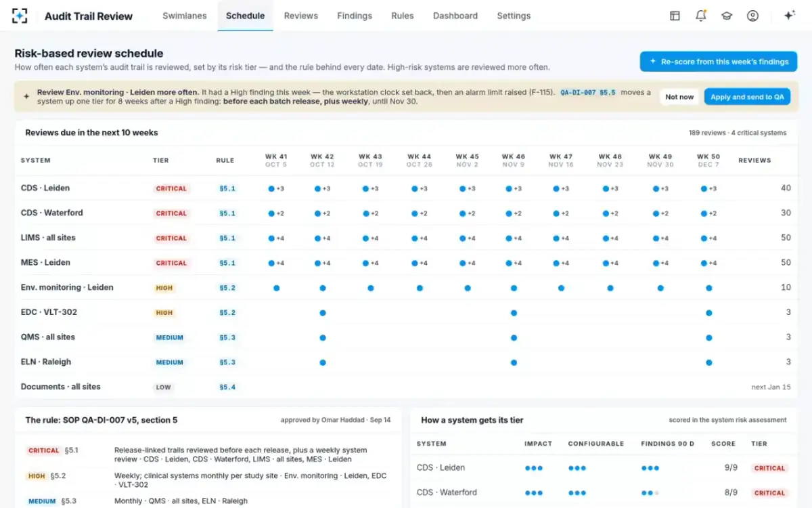Select CDS · Leiden review dot in WK 41
Screen dimensions: 812x508
(x=271, y=188)
